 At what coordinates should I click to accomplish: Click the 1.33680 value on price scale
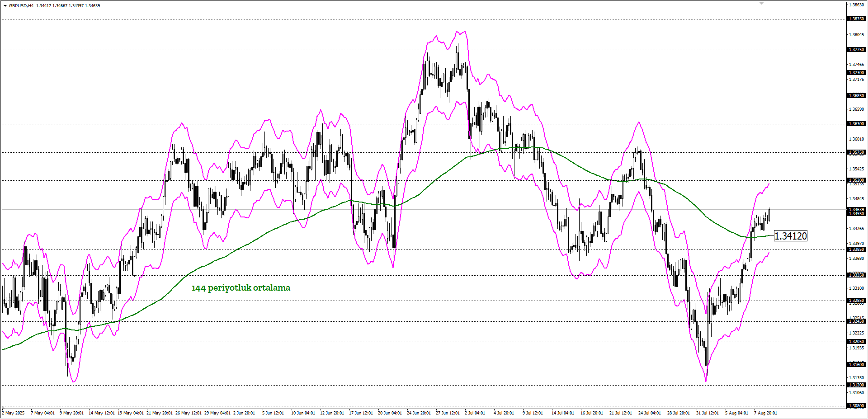click(x=857, y=259)
